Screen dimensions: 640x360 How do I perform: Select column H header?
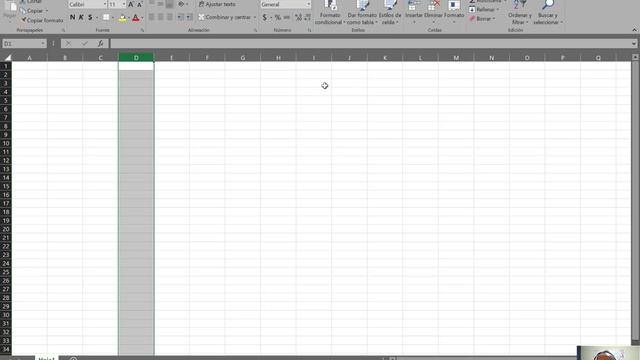point(278,58)
